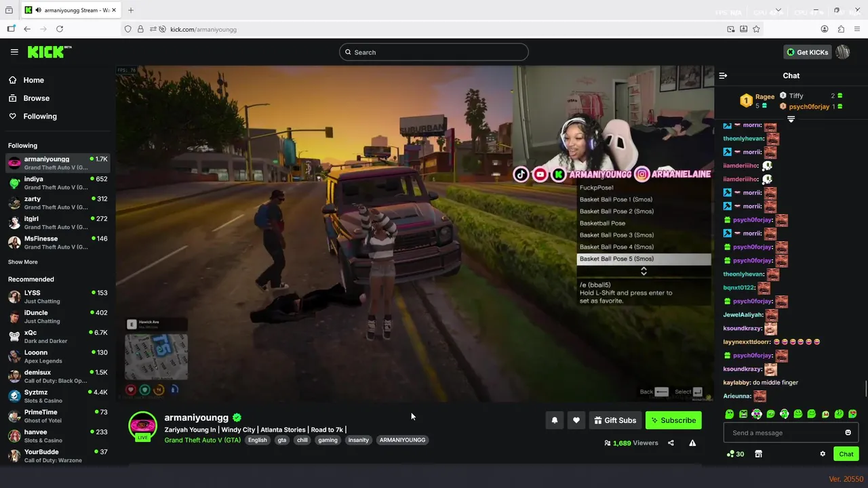Open the emoji picker in message box
This screenshot has height=488, width=868.
point(848,432)
